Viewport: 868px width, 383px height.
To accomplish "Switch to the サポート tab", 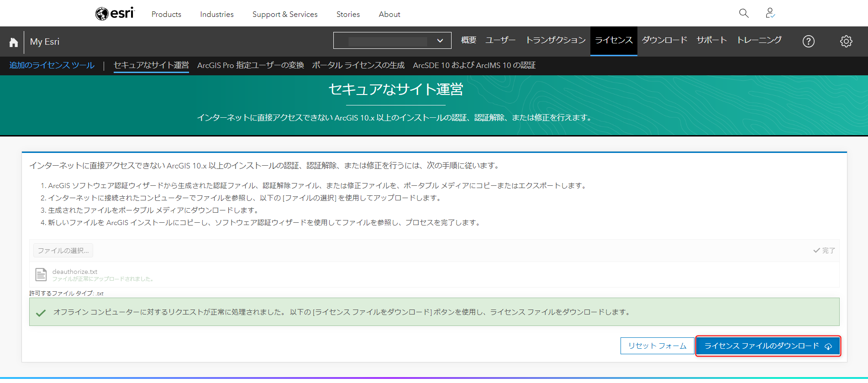I will (712, 40).
